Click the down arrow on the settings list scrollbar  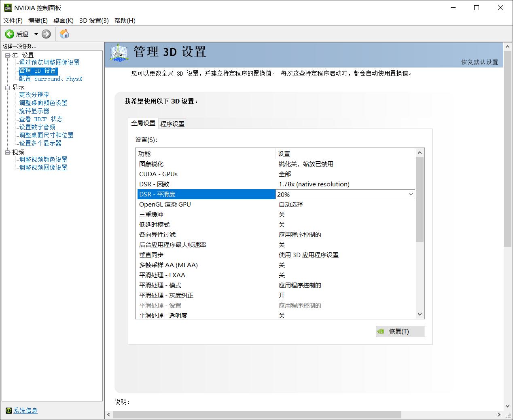point(420,314)
